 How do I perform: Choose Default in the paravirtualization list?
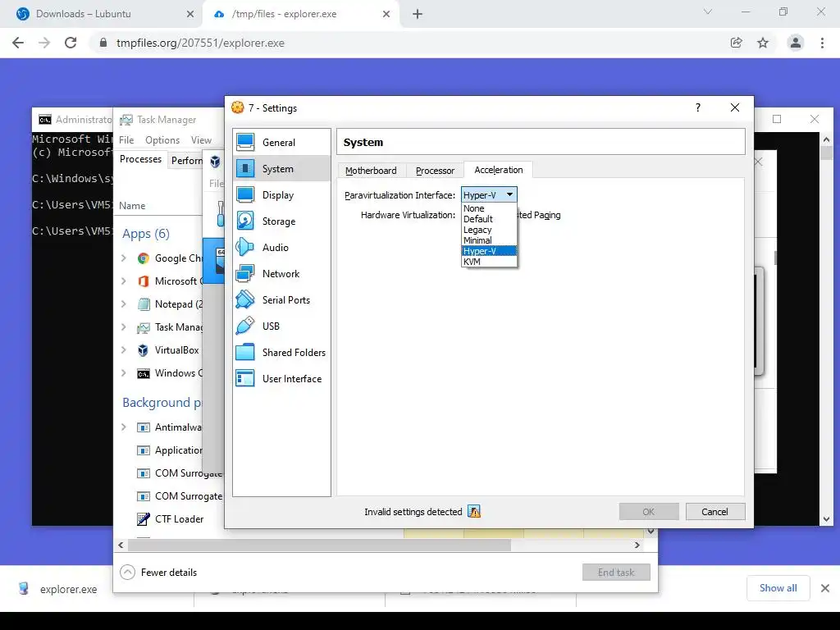click(489, 219)
